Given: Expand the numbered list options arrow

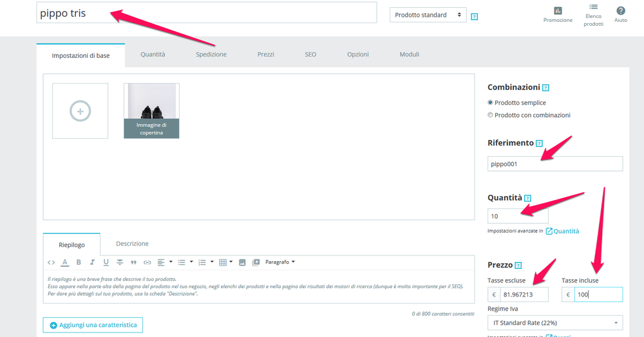Looking at the screenshot, I should click(x=212, y=262).
